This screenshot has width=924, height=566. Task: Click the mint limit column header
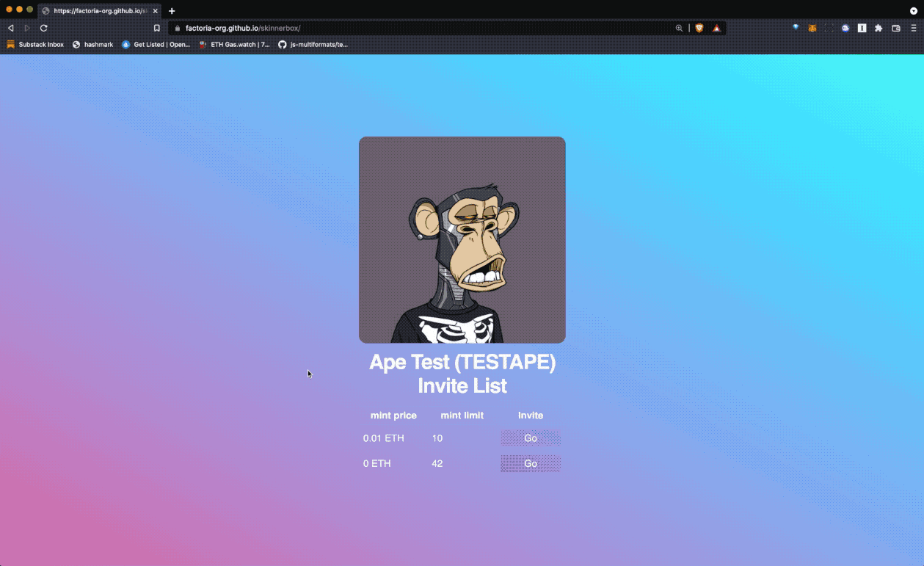[462, 416]
